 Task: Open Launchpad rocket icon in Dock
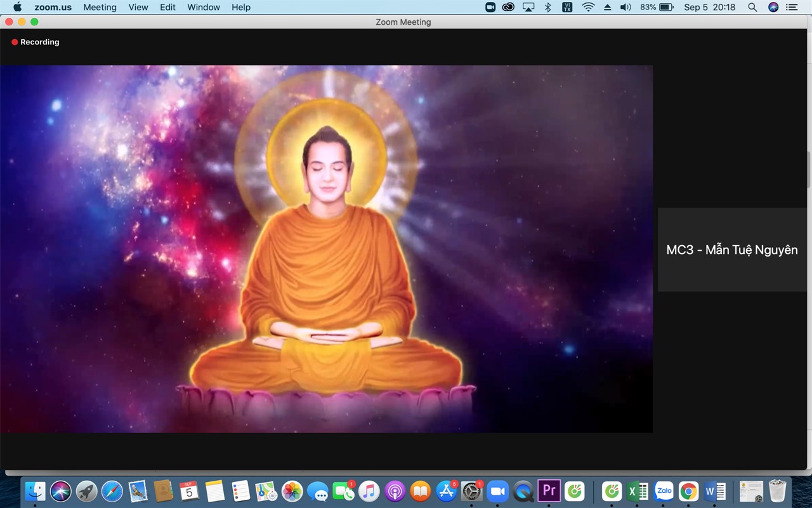(x=87, y=491)
